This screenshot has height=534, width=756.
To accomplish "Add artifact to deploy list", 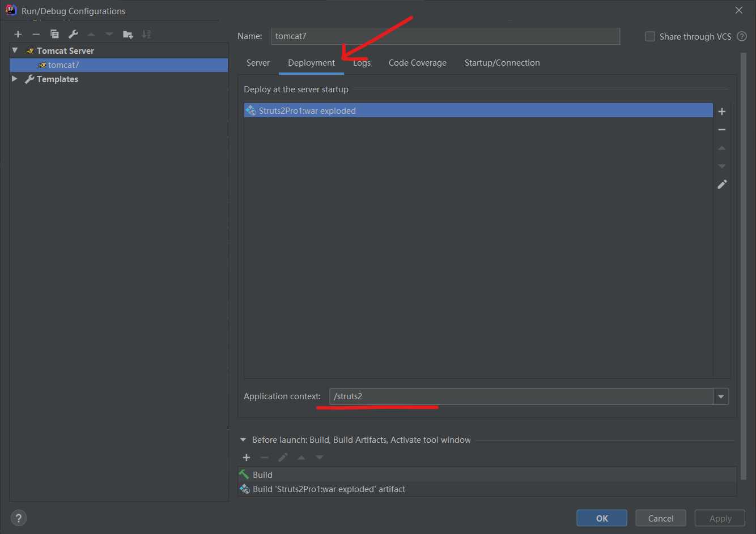I will click(722, 112).
